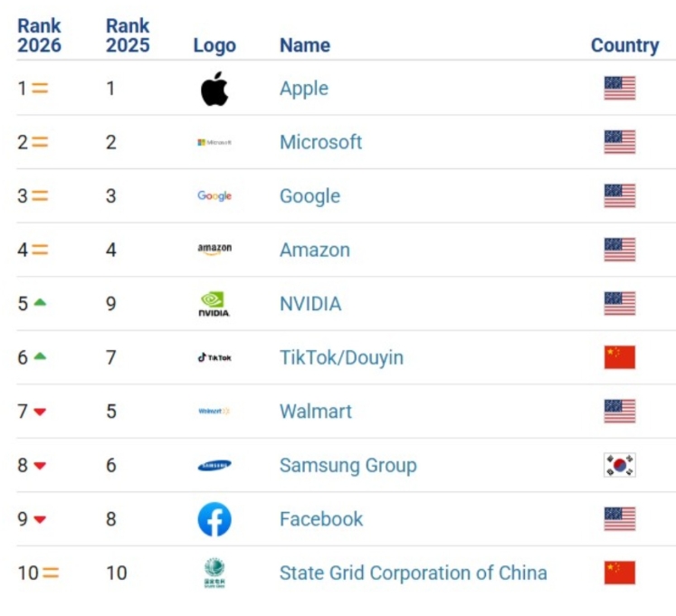Sort by Country column header
Image resolution: width=676 pixels, height=616 pixels.
pos(624,45)
